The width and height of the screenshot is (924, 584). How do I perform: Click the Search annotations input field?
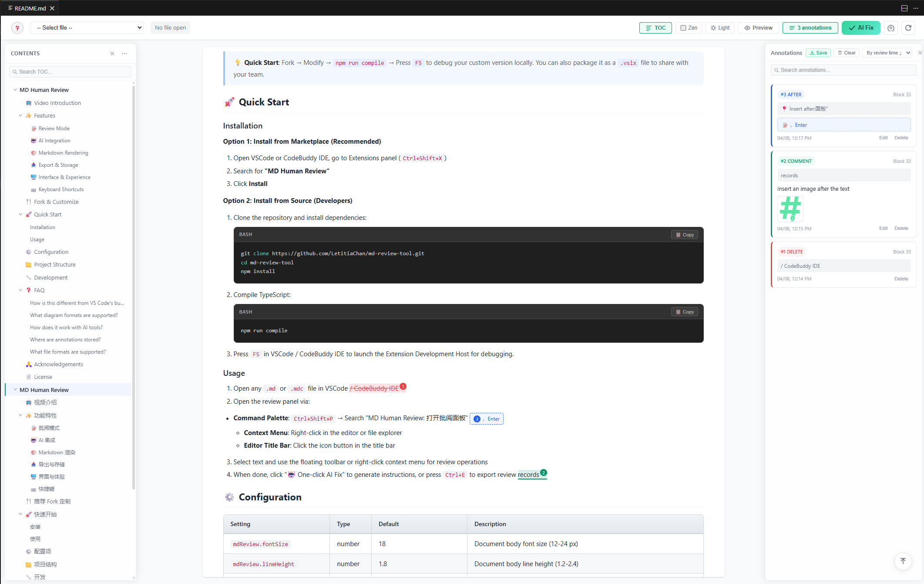(x=843, y=70)
